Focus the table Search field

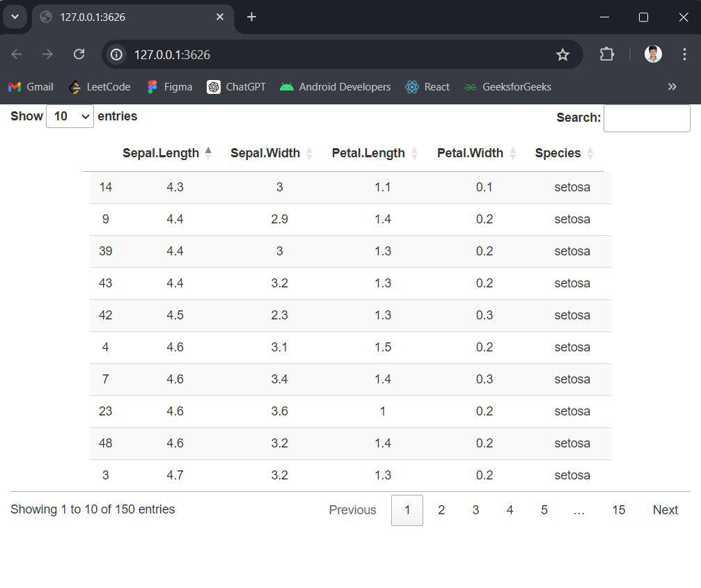pyautogui.click(x=646, y=118)
